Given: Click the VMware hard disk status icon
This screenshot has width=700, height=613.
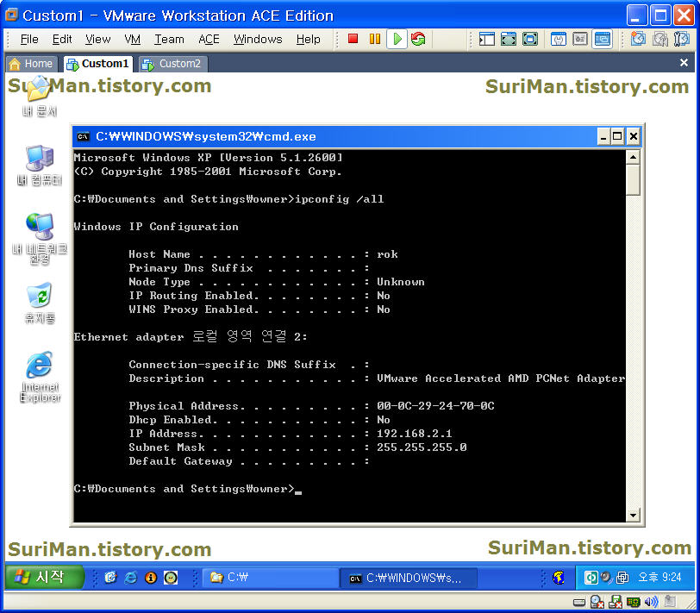Looking at the screenshot, I should [579, 603].
